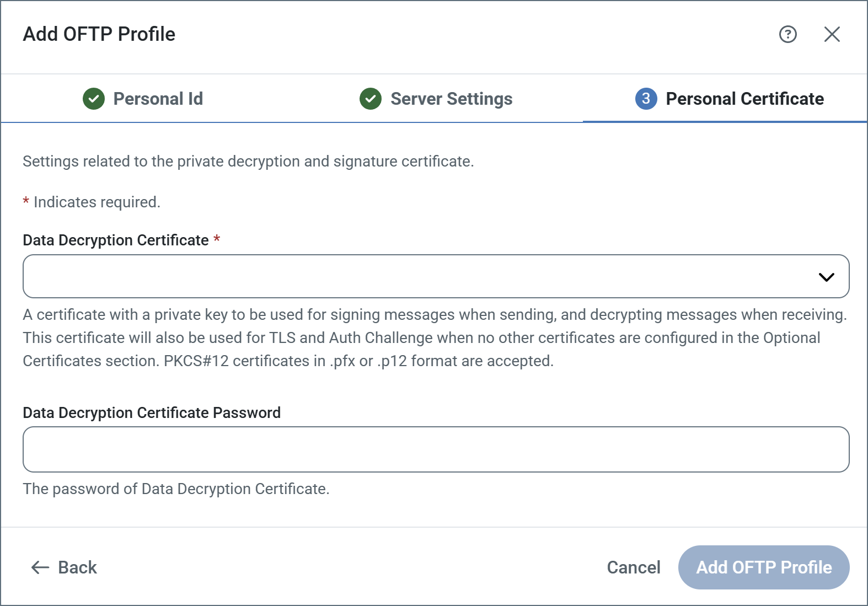Expand the certificate dropdown chevron arrow
868x606 pixels.
click(826, 277)
